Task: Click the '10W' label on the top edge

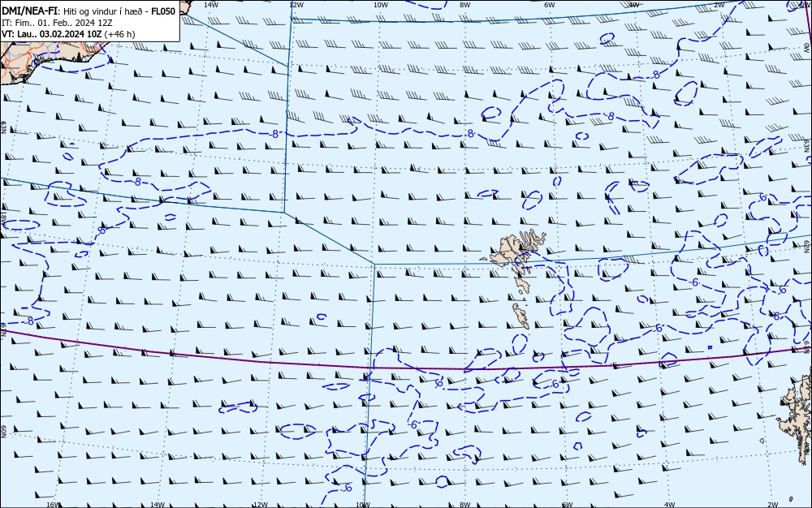Action: [381, 5]
